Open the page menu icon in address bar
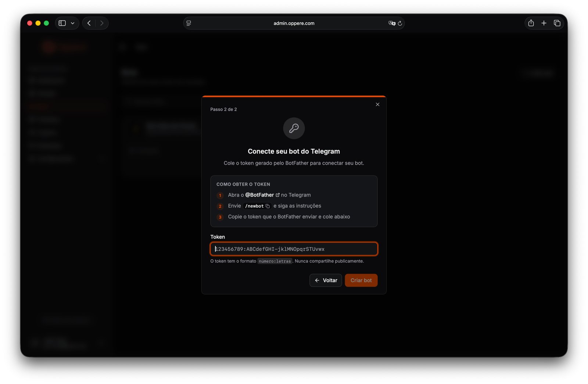Viewport: 588px width, 384px height. click(189, 23)
